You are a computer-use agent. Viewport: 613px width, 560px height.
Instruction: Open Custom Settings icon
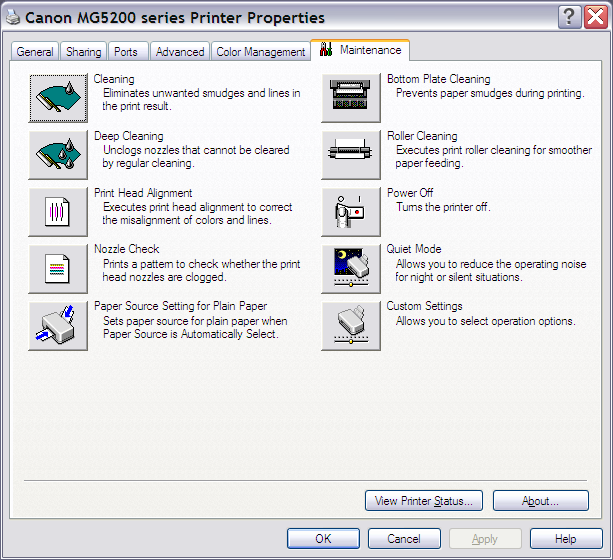pos(351,326)
